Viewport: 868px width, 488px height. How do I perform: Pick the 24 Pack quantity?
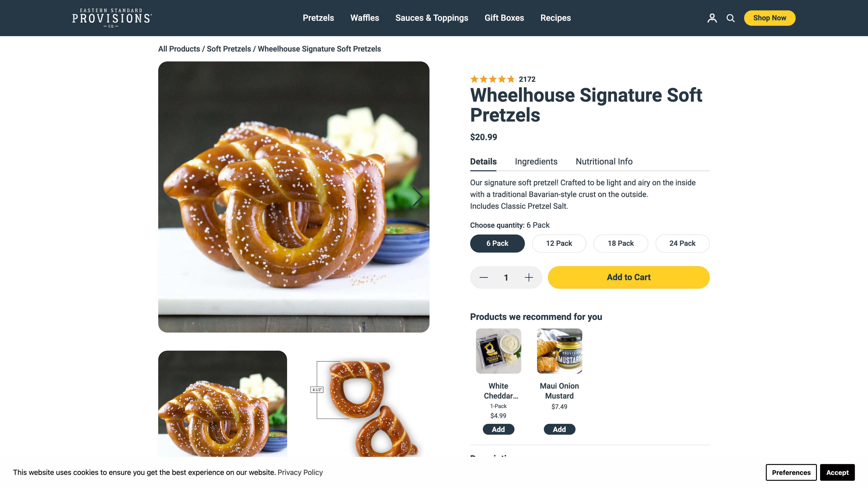[x=682, y=243]
